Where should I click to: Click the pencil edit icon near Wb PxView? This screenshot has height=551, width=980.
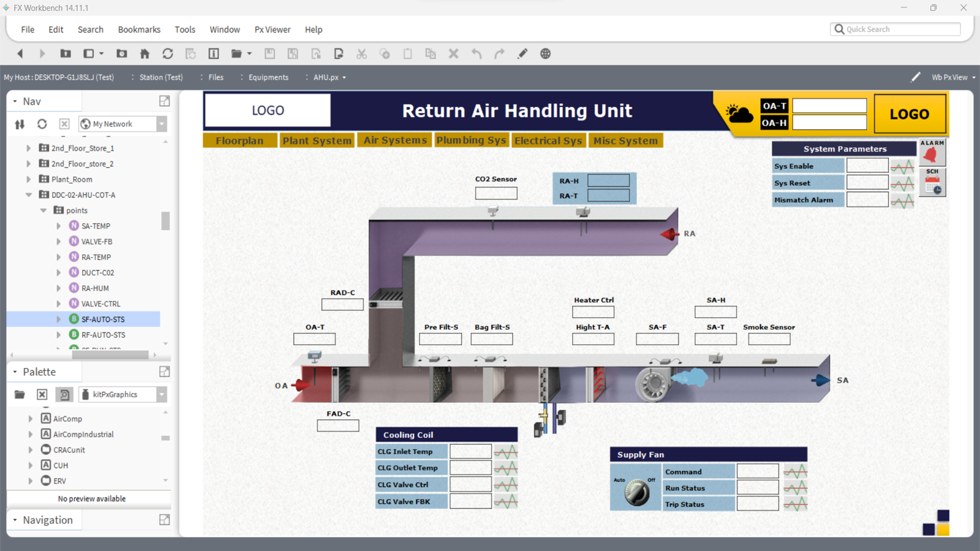pos(916,77)
